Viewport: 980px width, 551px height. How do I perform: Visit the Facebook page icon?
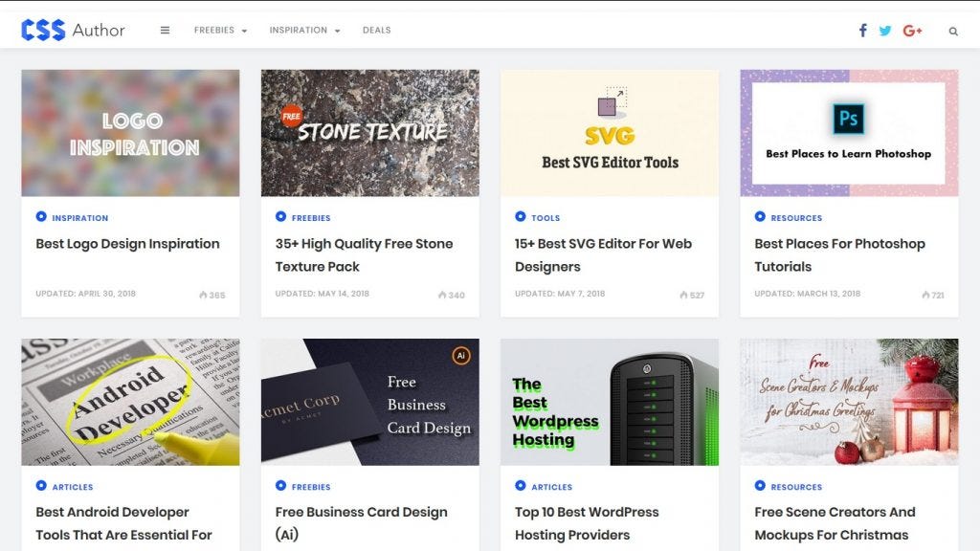click(x=862, y=30)
